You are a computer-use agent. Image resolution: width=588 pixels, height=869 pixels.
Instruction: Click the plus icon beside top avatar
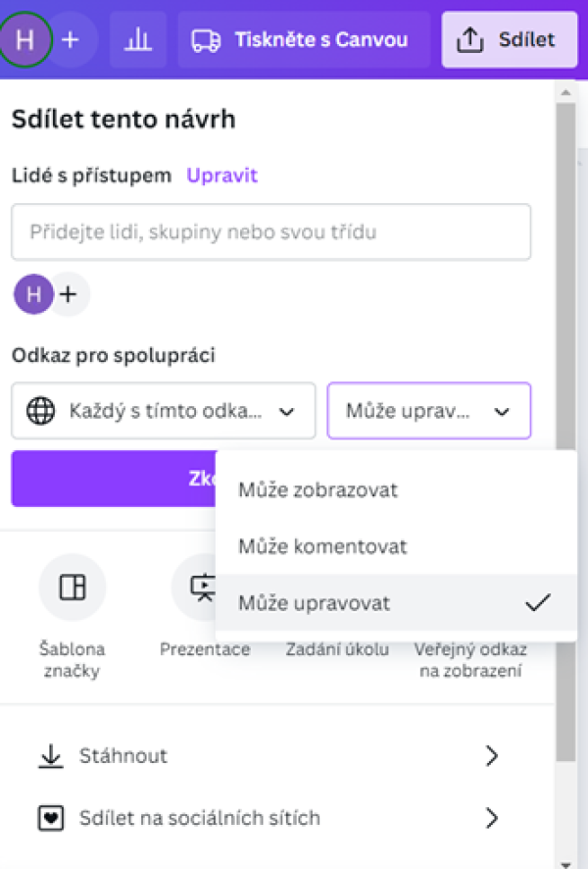(70, 40)
